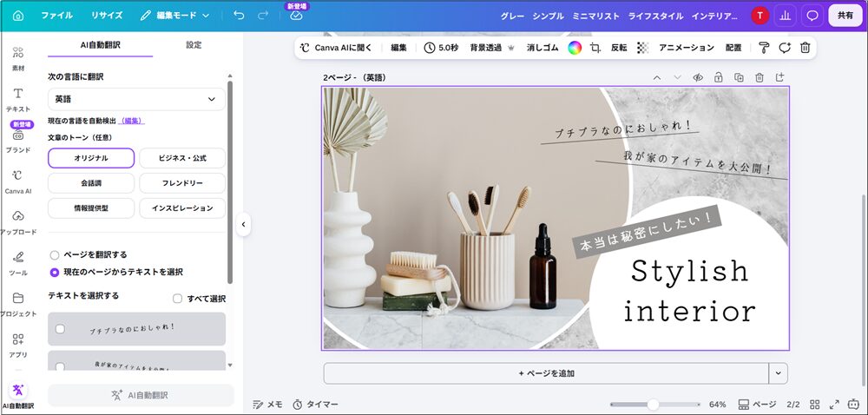Open the ブランド sidebar panel
This screenshot has height=415, width=868.
(x=18, y=140)
